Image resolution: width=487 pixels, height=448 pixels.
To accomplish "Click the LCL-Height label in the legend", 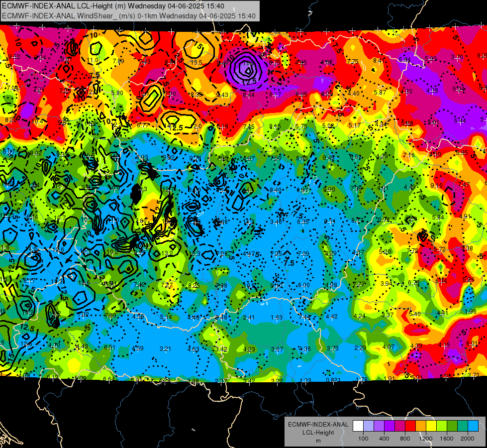I will pos(318,433).
